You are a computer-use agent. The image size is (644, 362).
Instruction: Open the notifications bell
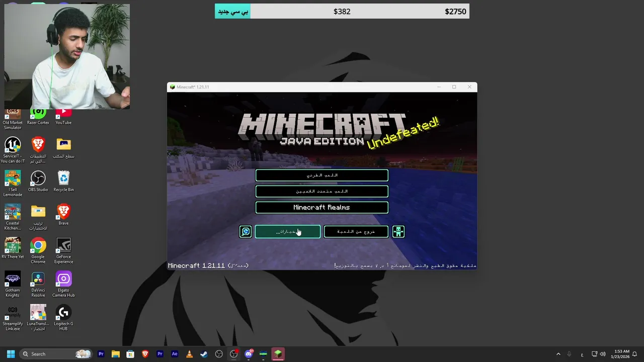[635, 354]
